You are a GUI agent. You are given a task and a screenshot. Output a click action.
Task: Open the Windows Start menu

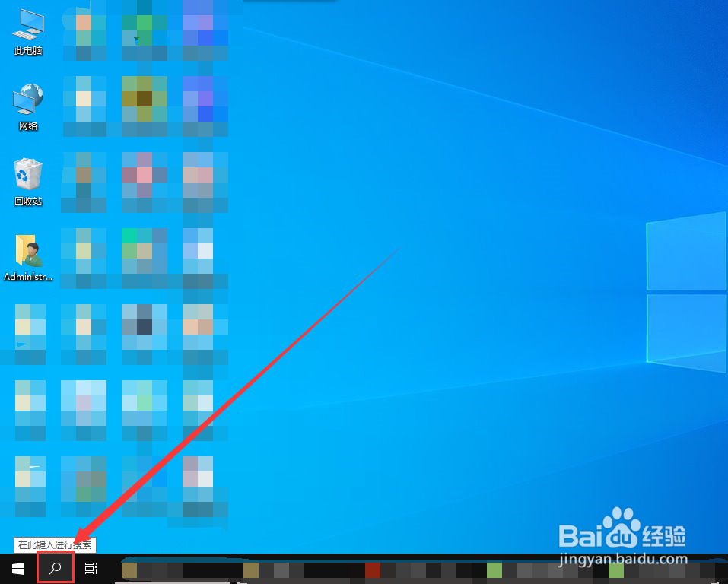(18, 568)
